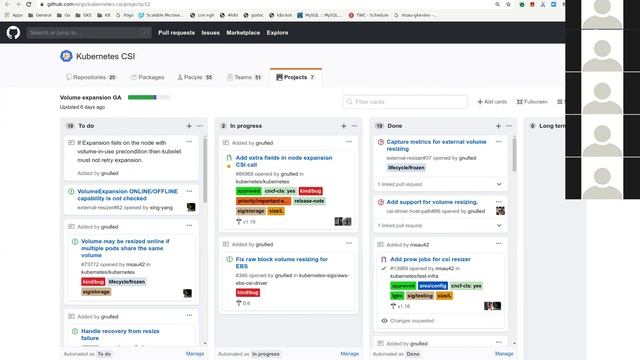Click the Add cards button

pyautogui.click(x=492, y=102)
